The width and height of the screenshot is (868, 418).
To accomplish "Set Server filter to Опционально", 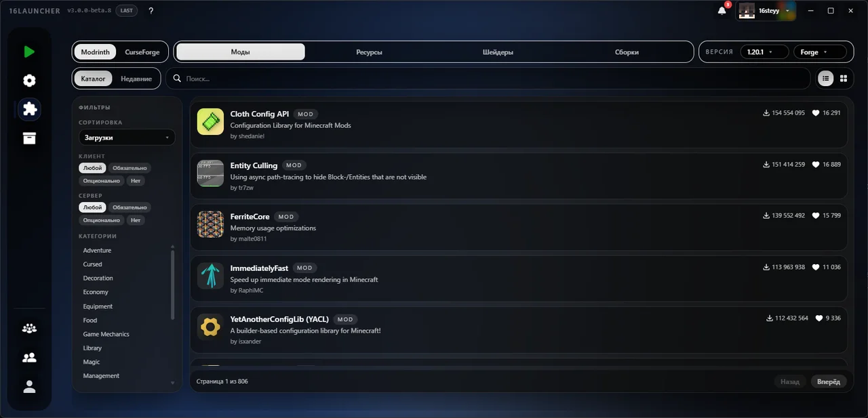I will pos(102,220).
